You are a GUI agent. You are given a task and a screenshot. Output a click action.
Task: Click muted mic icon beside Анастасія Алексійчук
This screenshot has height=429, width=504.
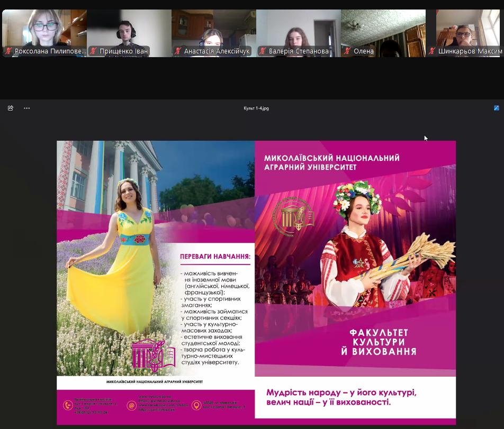178,51
